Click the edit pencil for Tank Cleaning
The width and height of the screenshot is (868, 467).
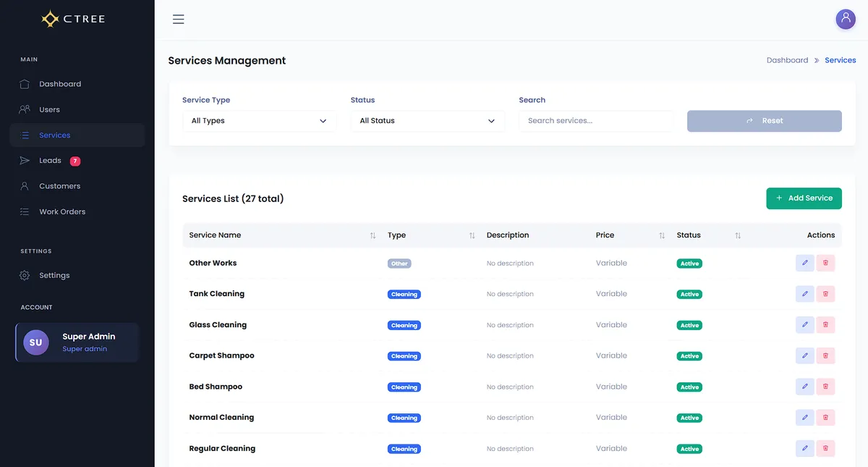click(804, 294)
